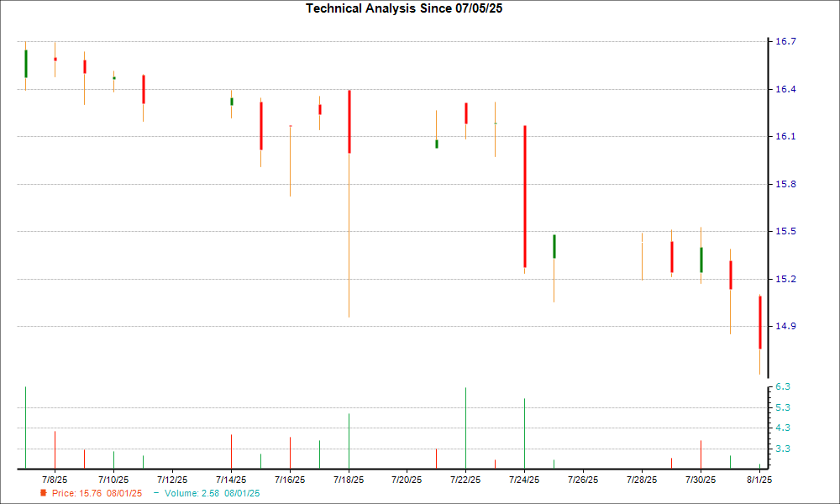This screenshot has height=504, width=840.
Task: Click the 7/16/25 date axis label
Action: (x=290, y=480)
